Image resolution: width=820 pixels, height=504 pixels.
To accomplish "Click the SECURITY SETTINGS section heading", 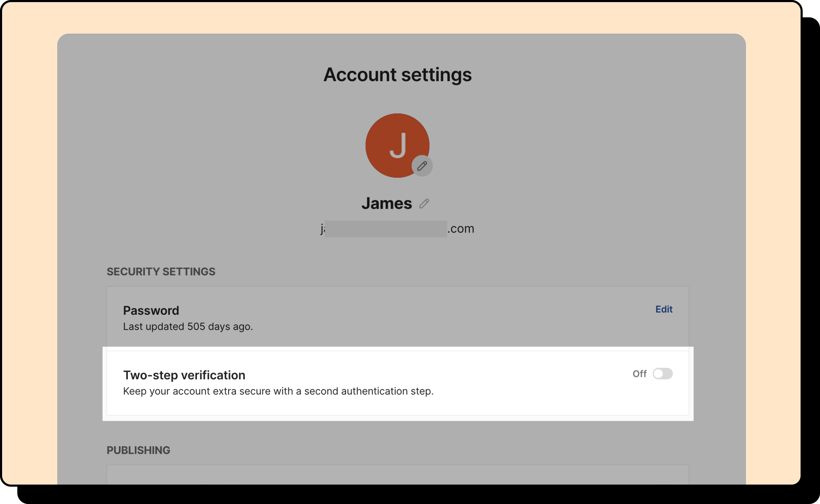I will click(x=161, y=272).
